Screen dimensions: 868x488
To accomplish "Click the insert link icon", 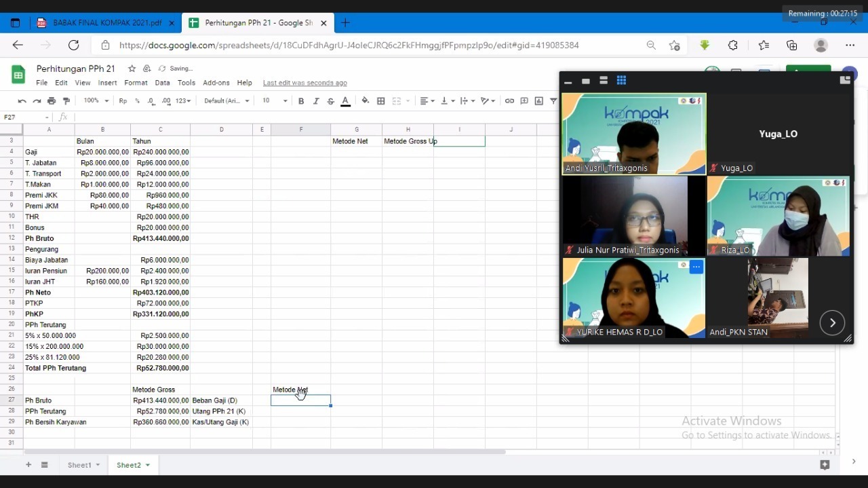I will click(x=509, y=101).
